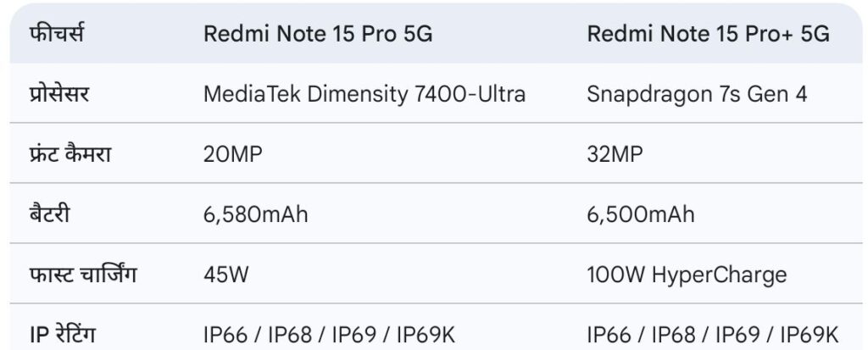
Task: Select the Redmi Note 15 Pro+ 5G header
Action: click(708, 34)
